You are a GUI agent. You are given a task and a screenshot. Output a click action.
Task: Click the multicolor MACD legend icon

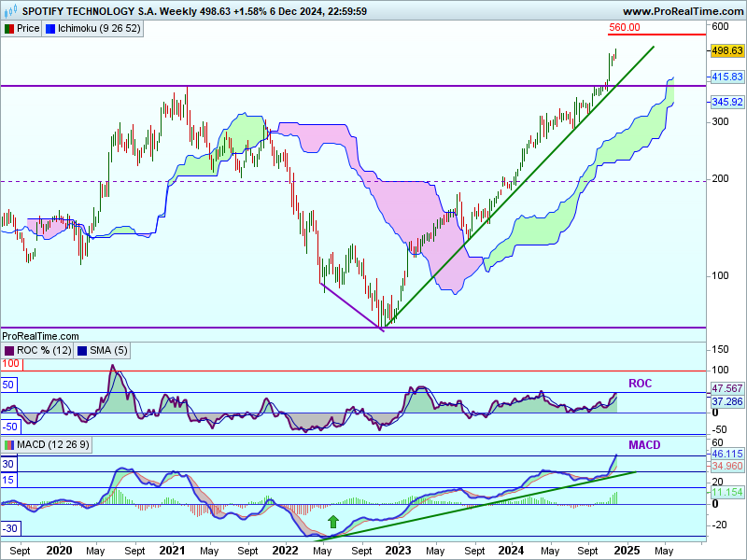[8, 445]
